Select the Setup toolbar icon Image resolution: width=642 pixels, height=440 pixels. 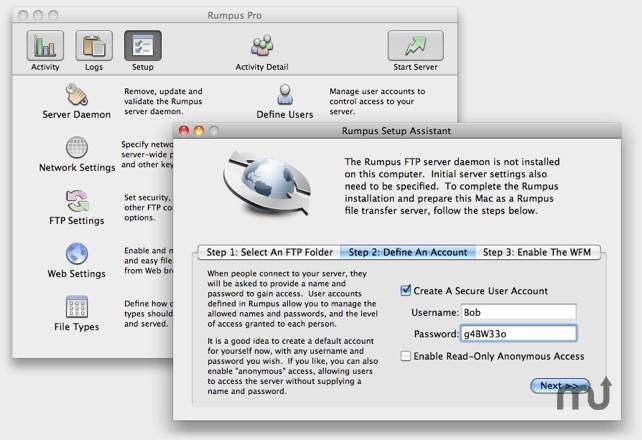[142, 45]
